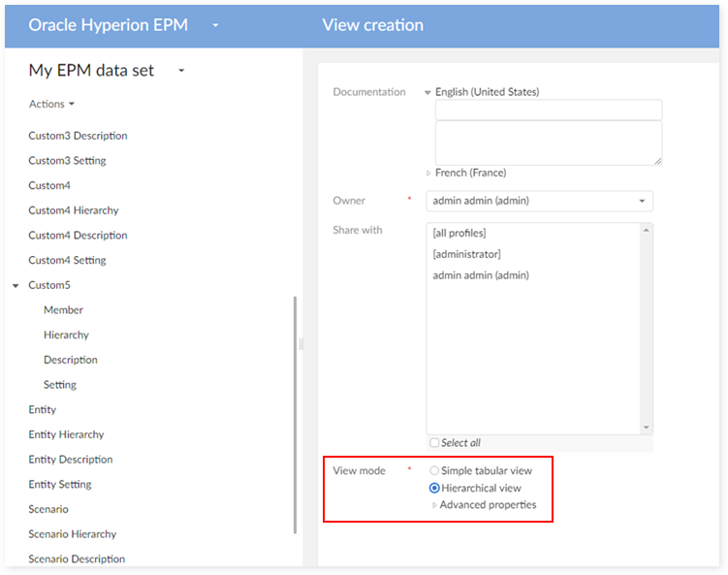This screenshot has height=575, width=728.
Task: Select [all profiles] in Share with
Action: click(459, 233)
